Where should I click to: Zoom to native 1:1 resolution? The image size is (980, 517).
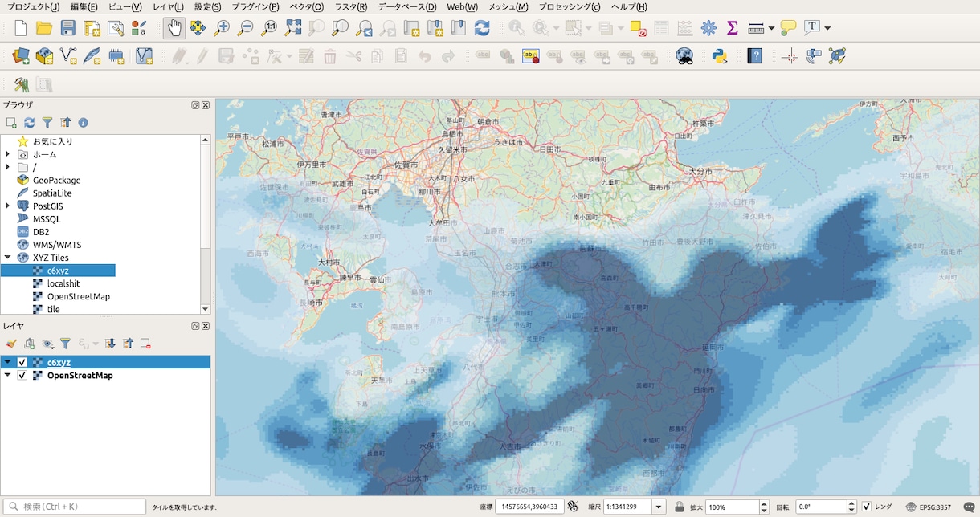pos(269,28)
